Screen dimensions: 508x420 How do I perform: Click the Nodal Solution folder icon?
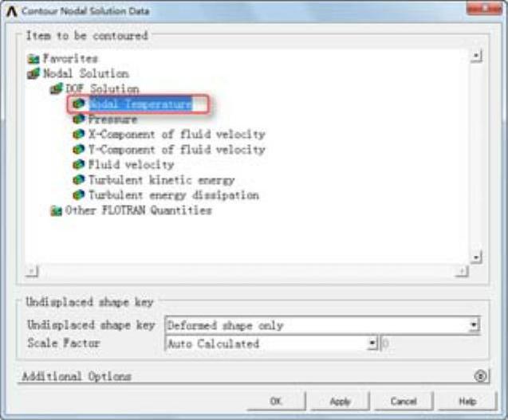pyautogui.click(x=33, y=74)
